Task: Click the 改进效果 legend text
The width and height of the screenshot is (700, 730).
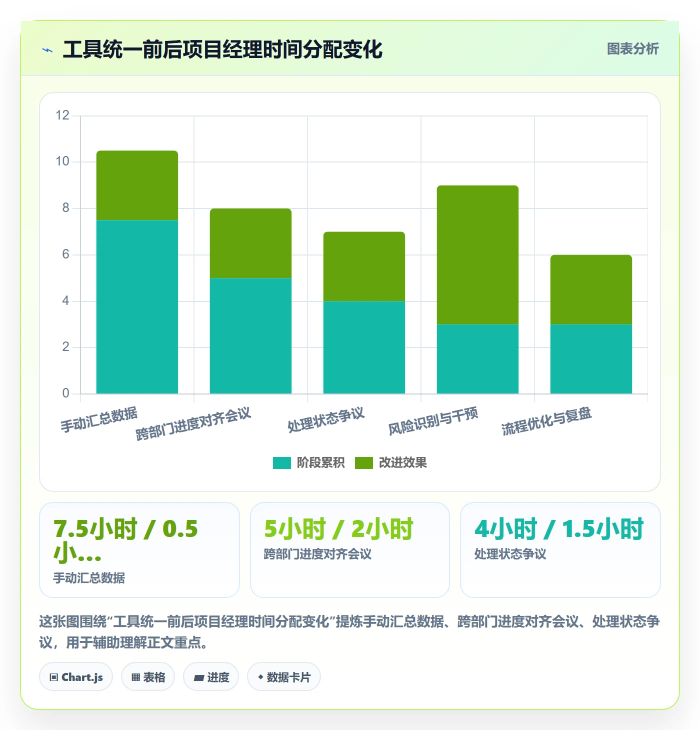Action: [x=402, y=463]
